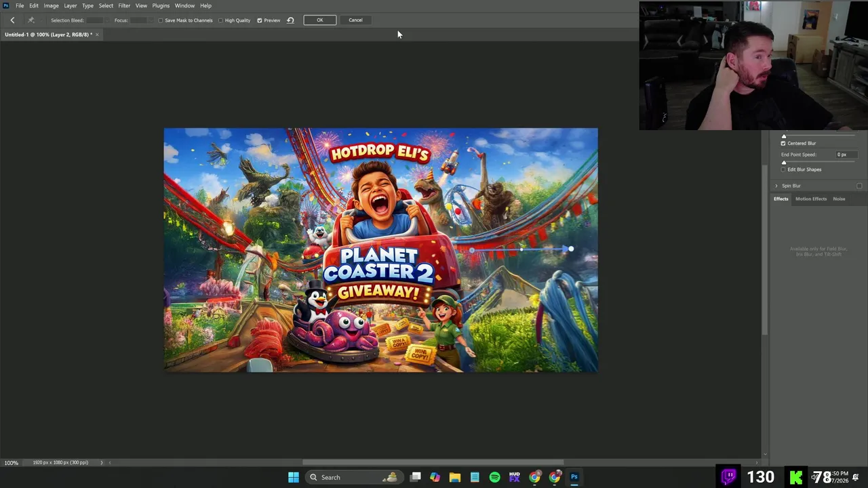This screenshot has width=868, height=488.
Task: Open Notepad from the taskbar
Action: (x=475, y=477)
